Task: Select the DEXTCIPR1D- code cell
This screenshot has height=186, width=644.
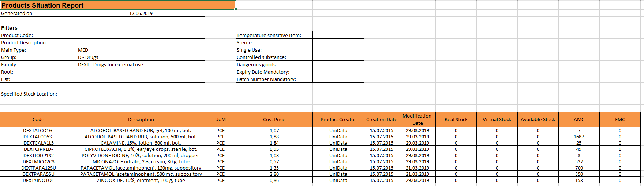Action: pos(38,149)
